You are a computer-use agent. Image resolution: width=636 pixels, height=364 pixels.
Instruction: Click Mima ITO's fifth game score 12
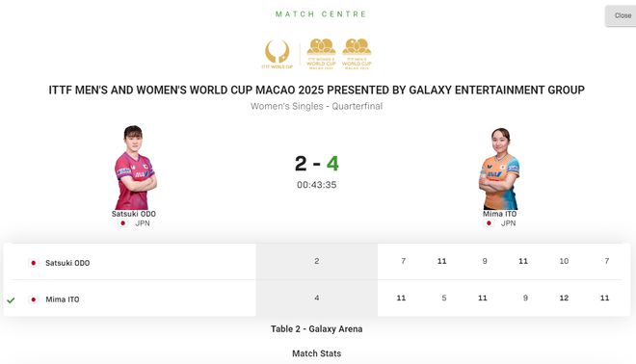[564, 298]
